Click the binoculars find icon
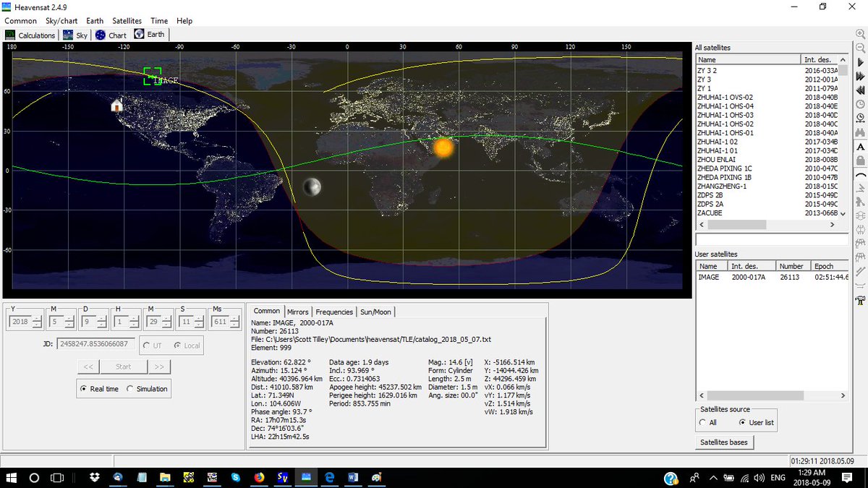This screenshot has height=488, width=868. pos(861,132)
